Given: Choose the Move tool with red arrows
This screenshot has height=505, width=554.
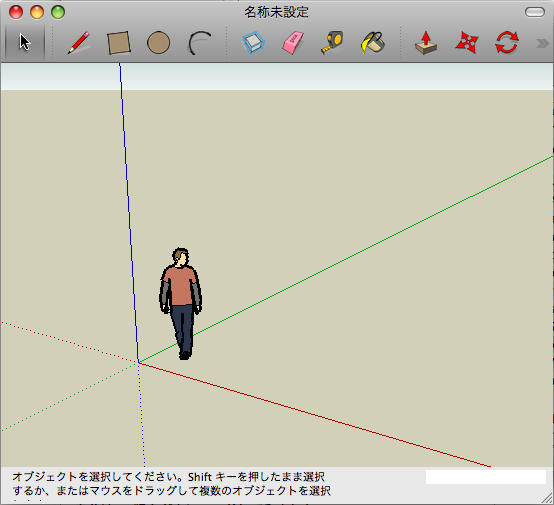Looking at the screenshot, I should (466, 43).
